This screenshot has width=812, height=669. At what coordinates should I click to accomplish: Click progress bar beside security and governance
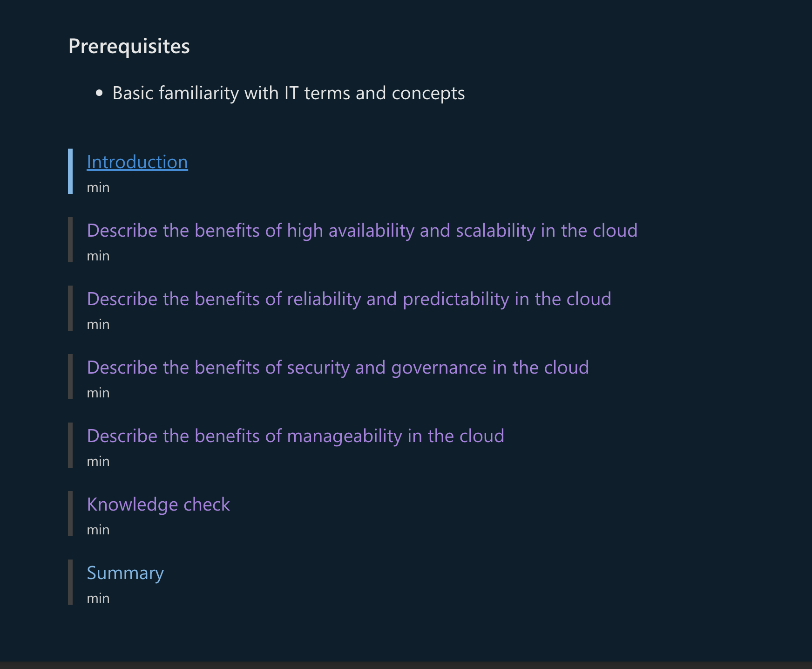(70, 377)
